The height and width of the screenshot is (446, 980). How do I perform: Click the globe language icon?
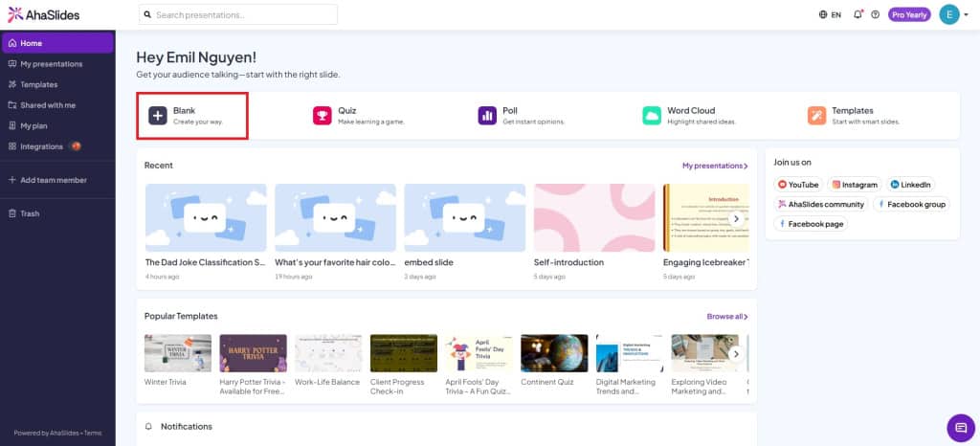point(823,14)
